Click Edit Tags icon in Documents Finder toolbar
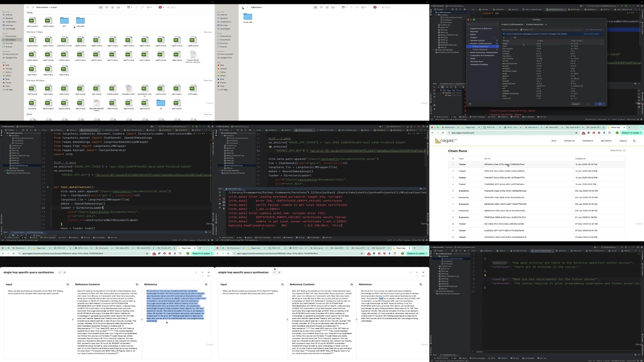 (x=142, y=7)
